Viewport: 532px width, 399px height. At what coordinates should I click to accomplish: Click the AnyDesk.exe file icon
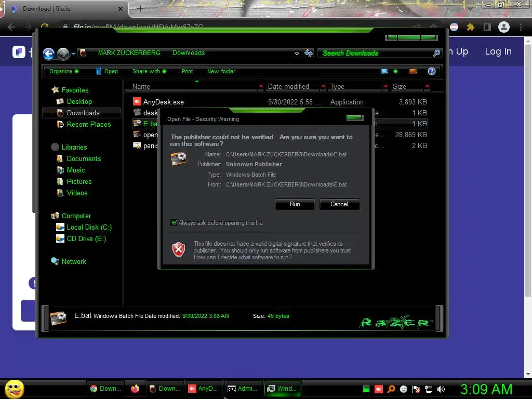pyautogui.click(x=137, y=101)
